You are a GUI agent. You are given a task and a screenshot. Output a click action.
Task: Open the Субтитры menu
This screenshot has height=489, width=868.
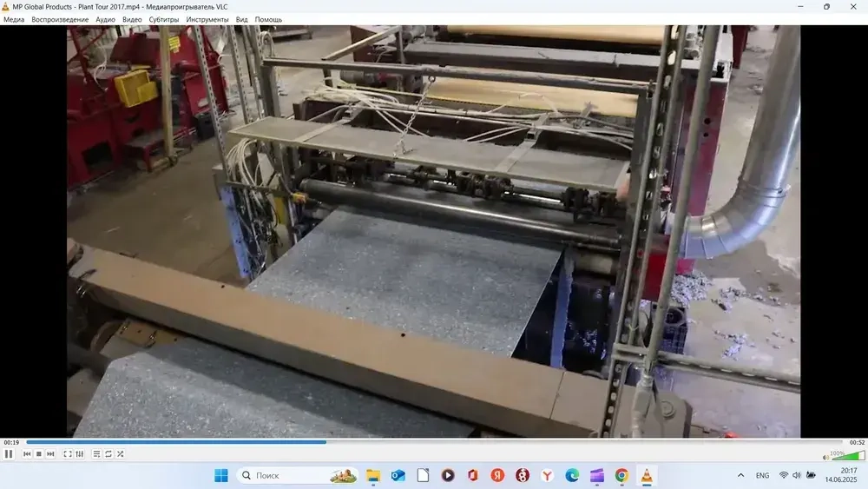click(164, 19)
